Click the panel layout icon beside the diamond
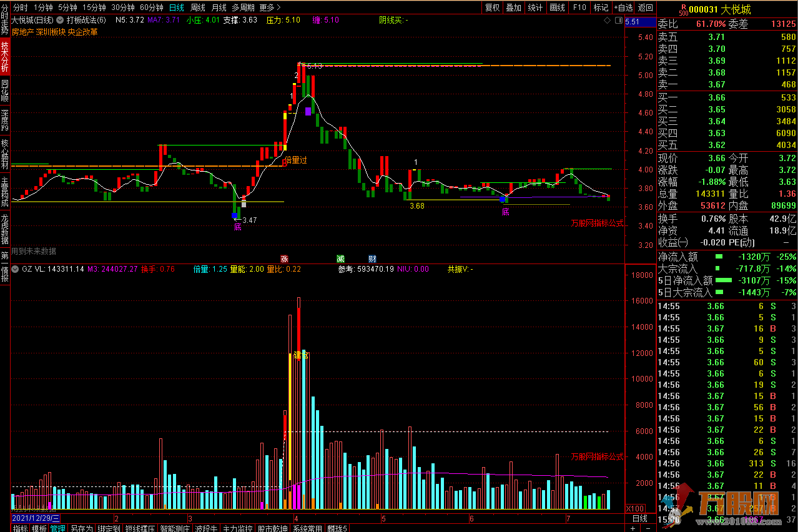 [x=618, y=21]
